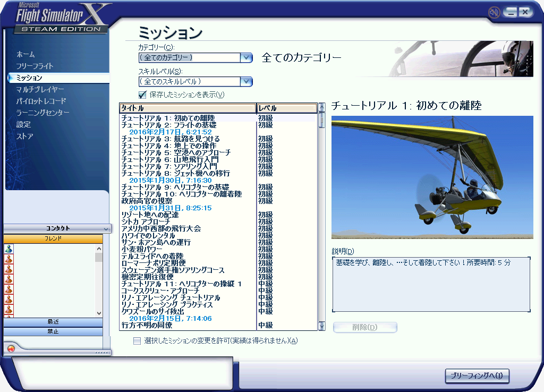Click the red status icon below contacts
Screen dimensions: 544x392
pos(11,348)
